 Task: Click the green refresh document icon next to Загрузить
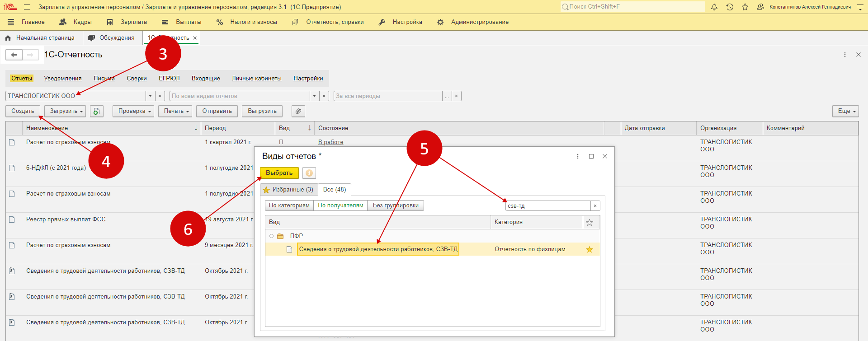point(96,111)
